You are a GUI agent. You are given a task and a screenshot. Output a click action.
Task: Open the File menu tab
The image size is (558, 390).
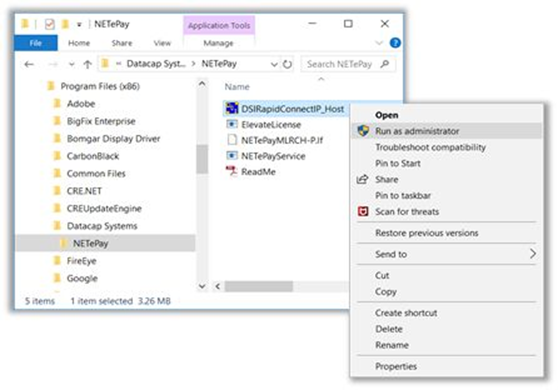click(36, 43)
